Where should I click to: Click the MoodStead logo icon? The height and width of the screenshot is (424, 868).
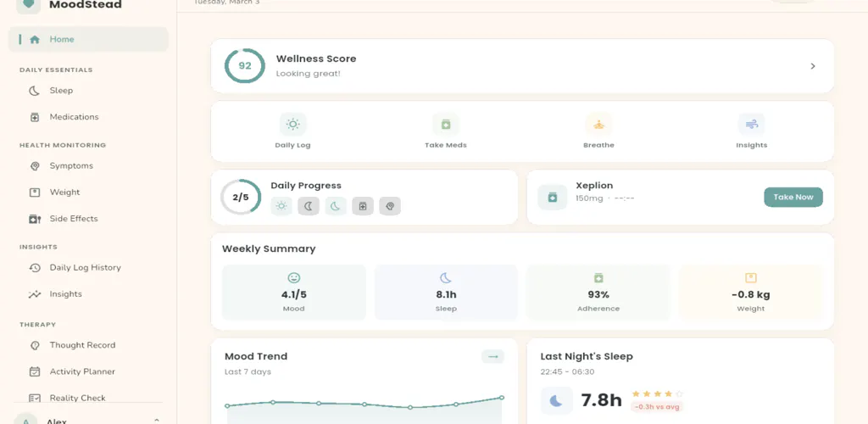pos(28,6)
